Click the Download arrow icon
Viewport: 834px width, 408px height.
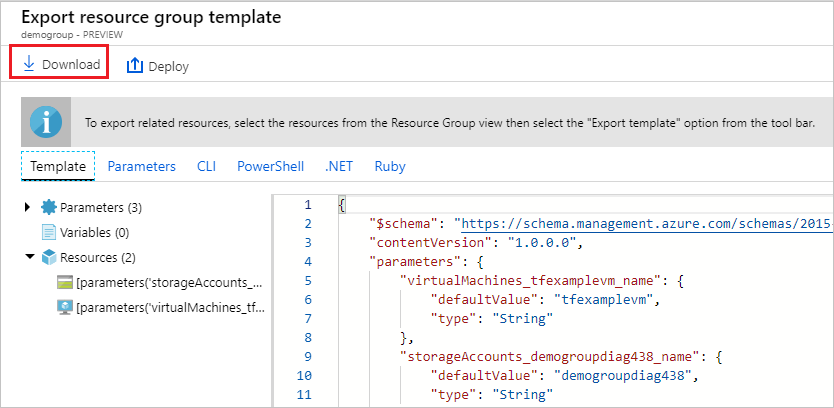click(28, 64)
